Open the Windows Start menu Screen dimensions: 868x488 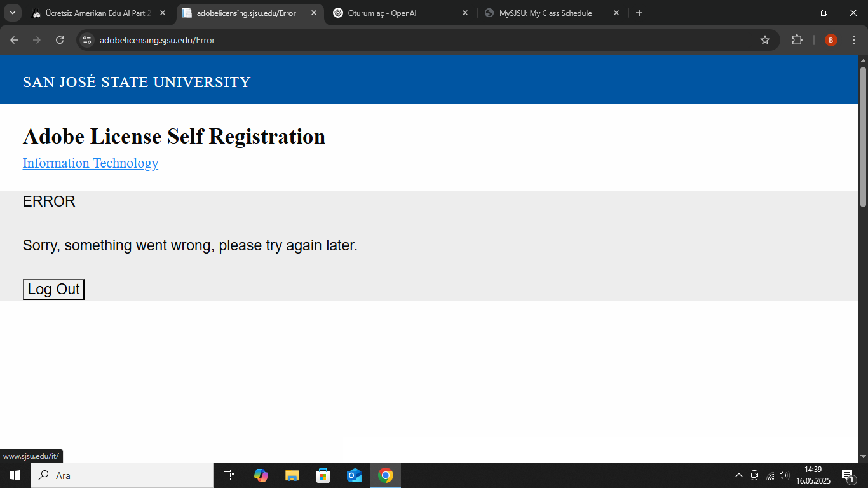[15, 475]
